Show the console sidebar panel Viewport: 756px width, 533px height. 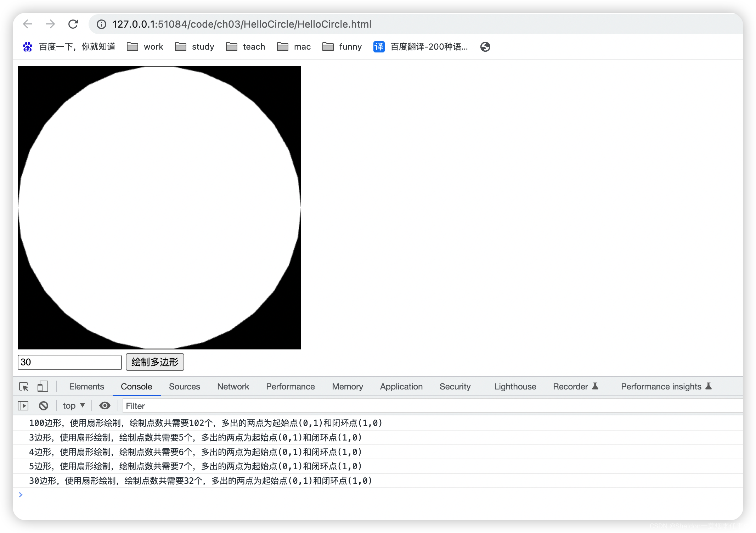pos(23,406)
